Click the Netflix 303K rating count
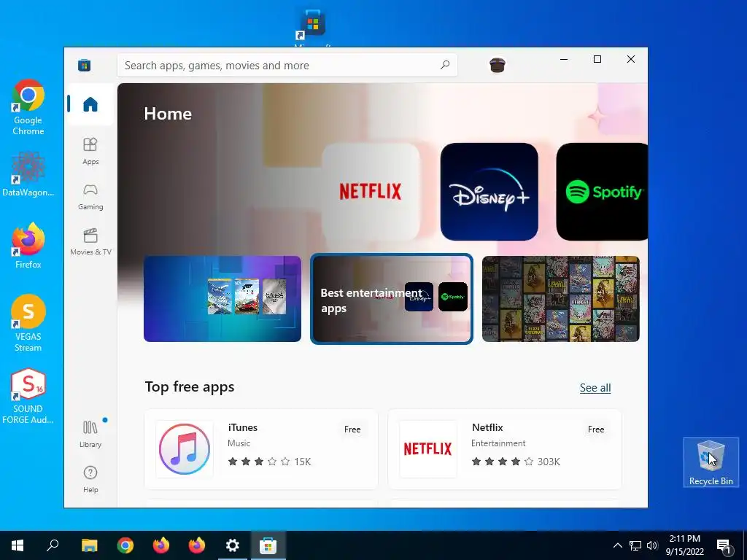 [x=549, y=462]
